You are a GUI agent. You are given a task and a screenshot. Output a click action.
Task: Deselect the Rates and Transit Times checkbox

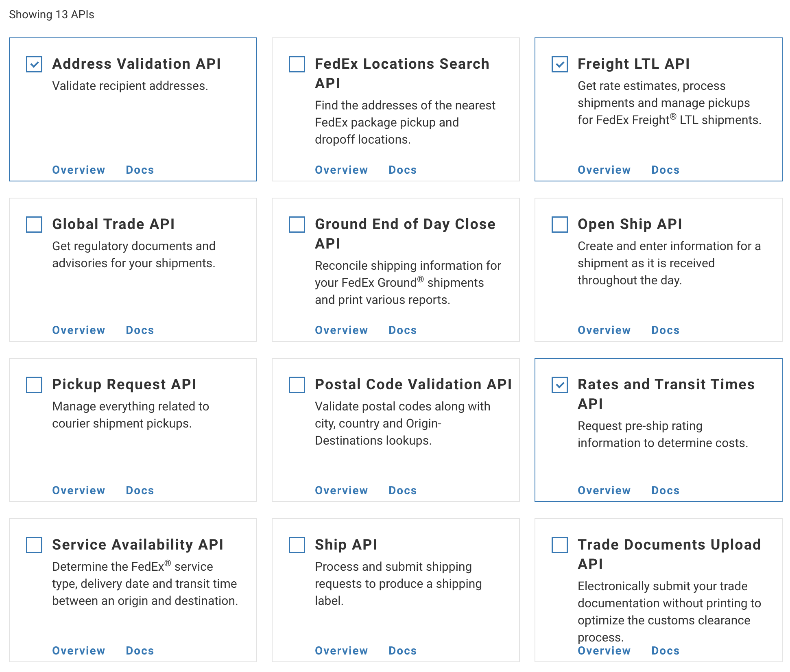(x=560, y=385)
